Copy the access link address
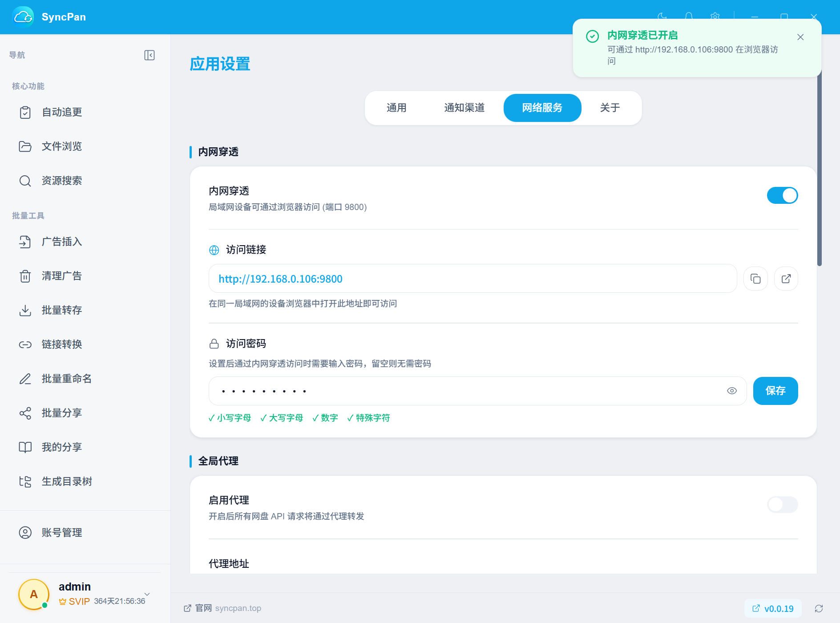The height and width of the screenshot is (623, 840). [755, 279]
